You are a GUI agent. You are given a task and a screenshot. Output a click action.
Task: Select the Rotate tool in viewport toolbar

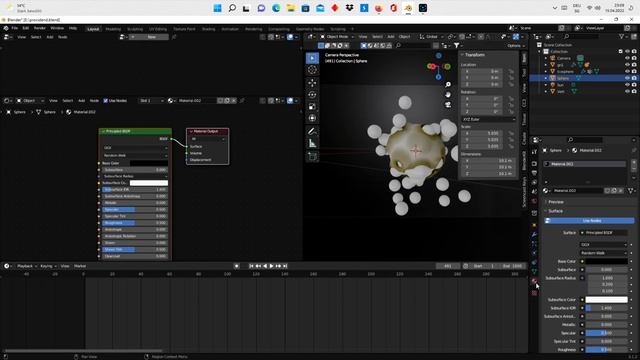click(312, 95)
